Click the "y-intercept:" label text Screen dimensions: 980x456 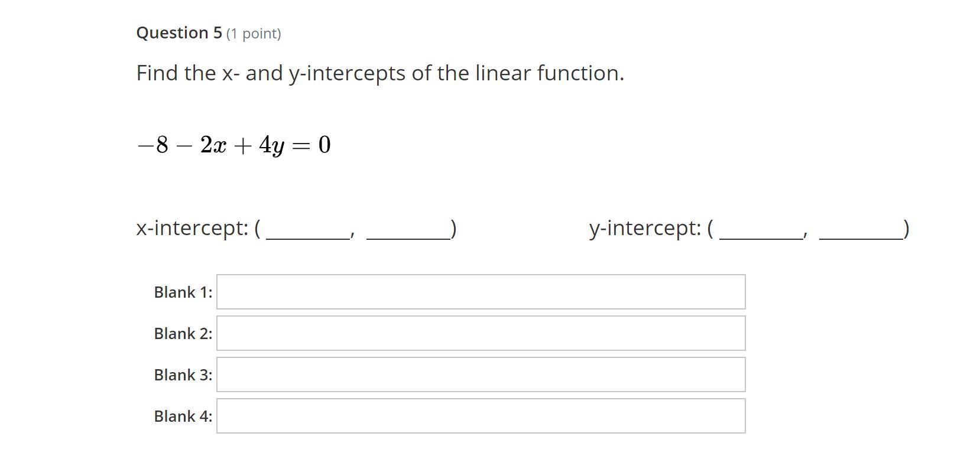point(645,229)
